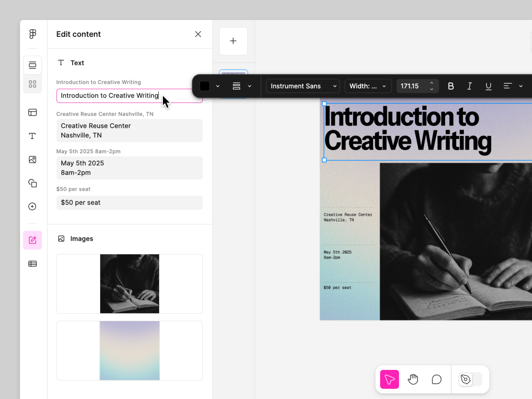Select the Edit content pink sidebar tab
The image size is (532, 399).
coord(32,240)
